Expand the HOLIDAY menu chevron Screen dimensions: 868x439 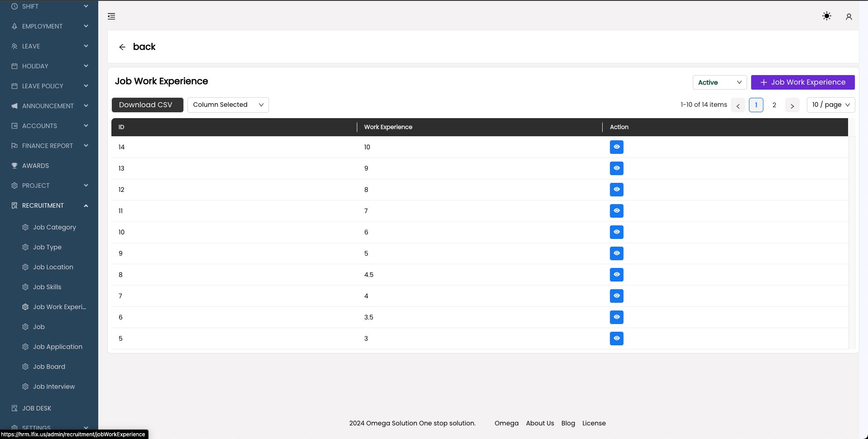(x=86, y=66)
